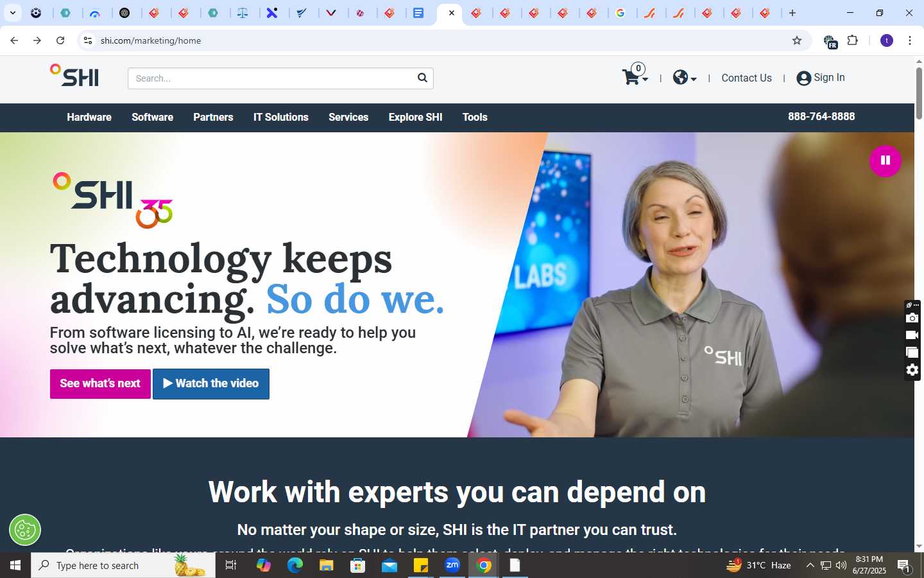This screenshot has height=578, width=924.
Task: Click the gallery stack icon in side widget
Action: coord(912,353)
